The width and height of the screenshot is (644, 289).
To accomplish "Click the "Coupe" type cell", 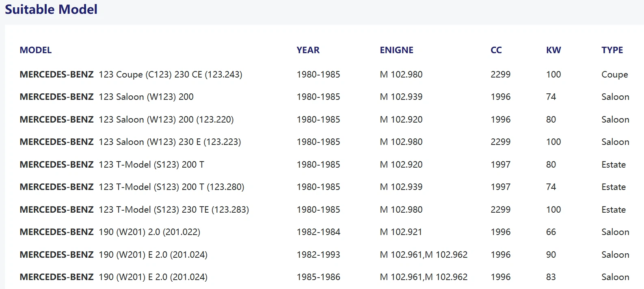I will coord(614,75).
